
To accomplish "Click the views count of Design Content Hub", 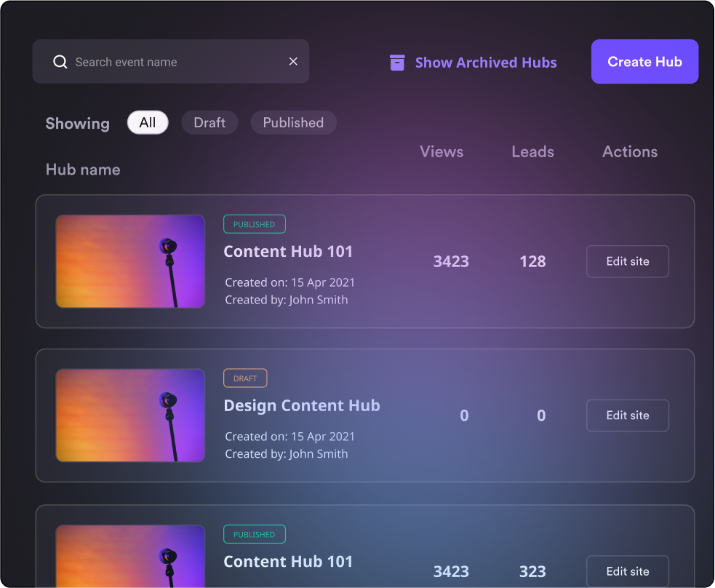I will [464, 416].
